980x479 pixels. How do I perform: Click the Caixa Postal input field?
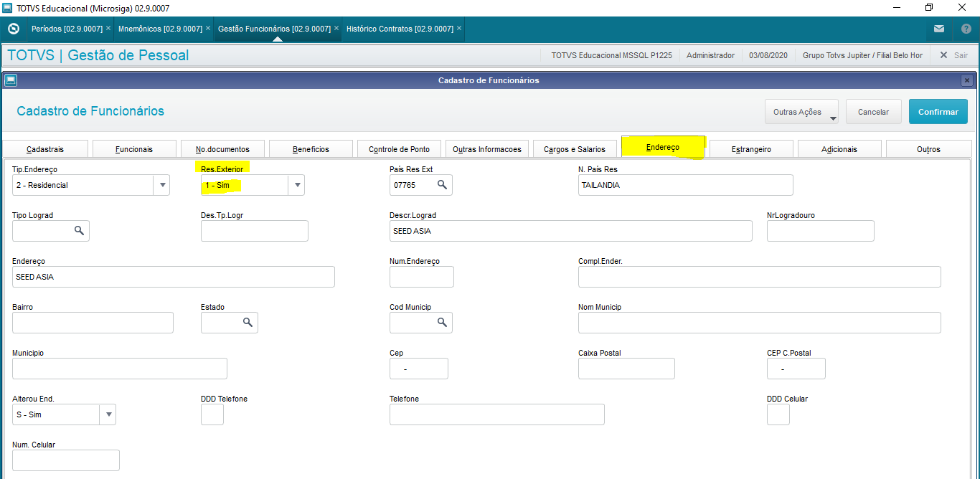click(x=626, y=369)
